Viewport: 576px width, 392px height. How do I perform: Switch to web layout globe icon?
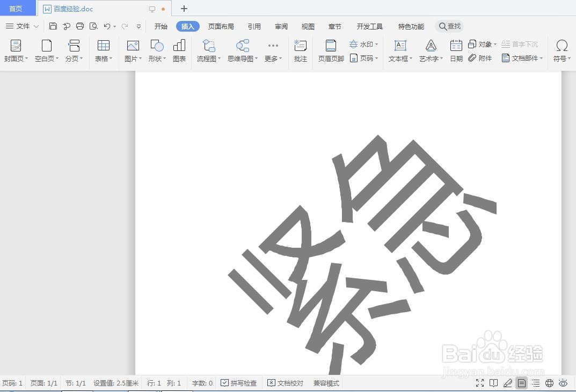549,383
